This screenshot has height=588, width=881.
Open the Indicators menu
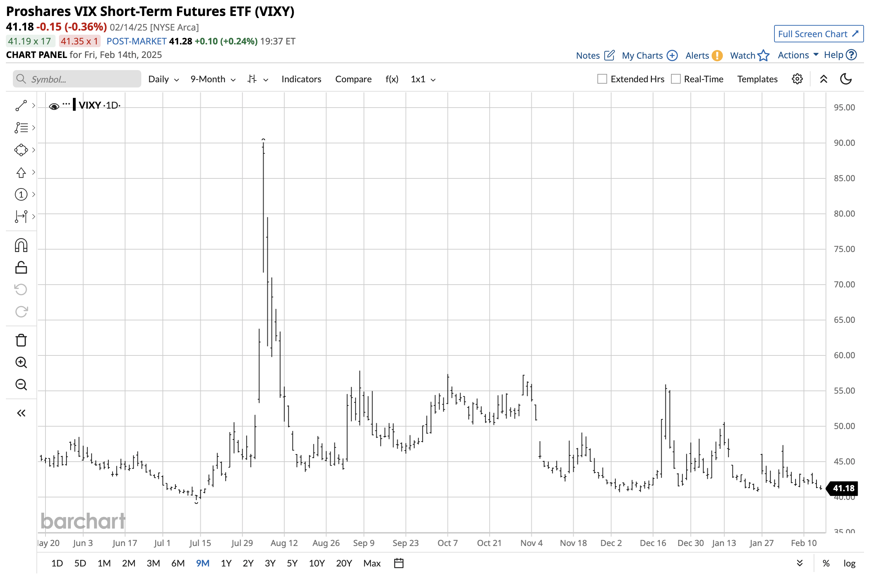tap(301, 79)
